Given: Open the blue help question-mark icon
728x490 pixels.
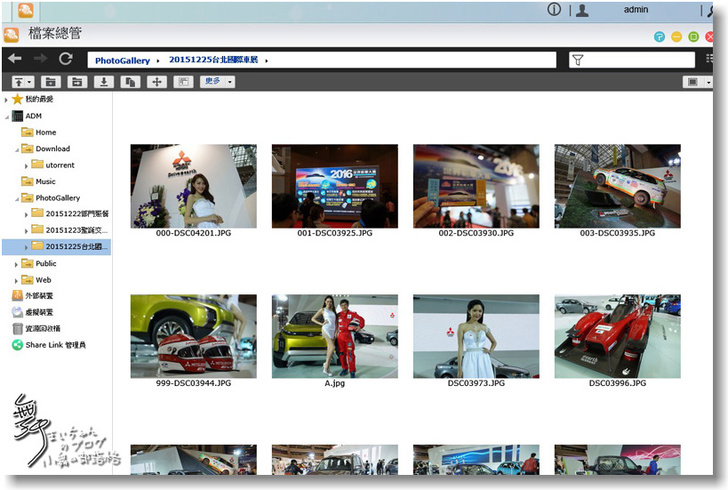Looking at the screenshot, I should coord(659,36).
